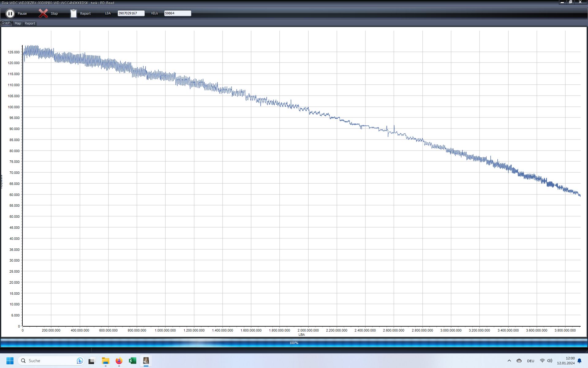Open File Explorer from taskbar

(x=105, y=361)
